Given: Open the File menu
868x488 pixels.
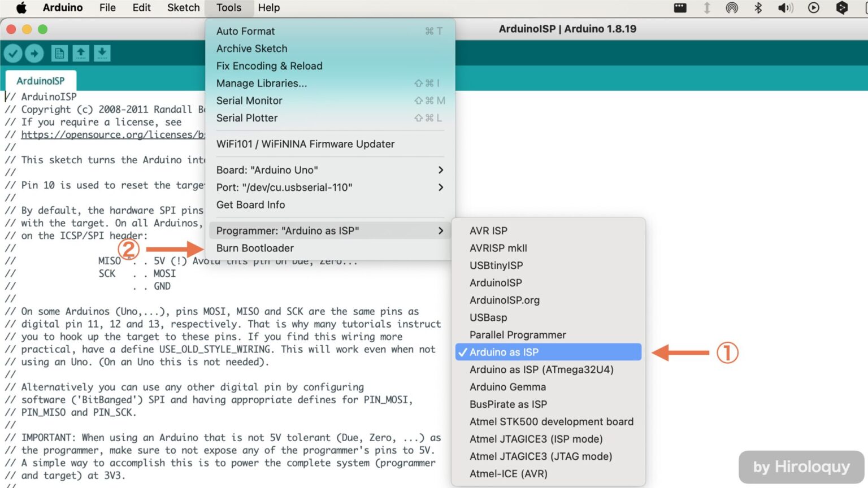Looking at the screenshot, I should [107, 8].
